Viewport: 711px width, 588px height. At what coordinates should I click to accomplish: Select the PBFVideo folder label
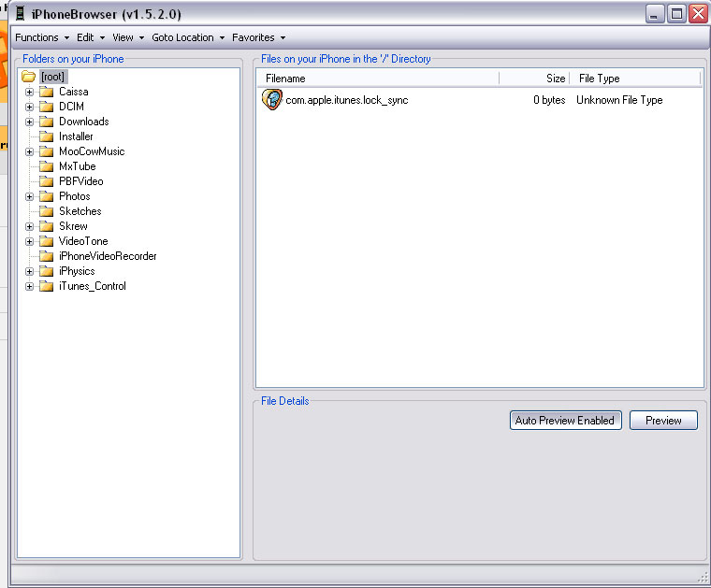[x=81, y=181]
